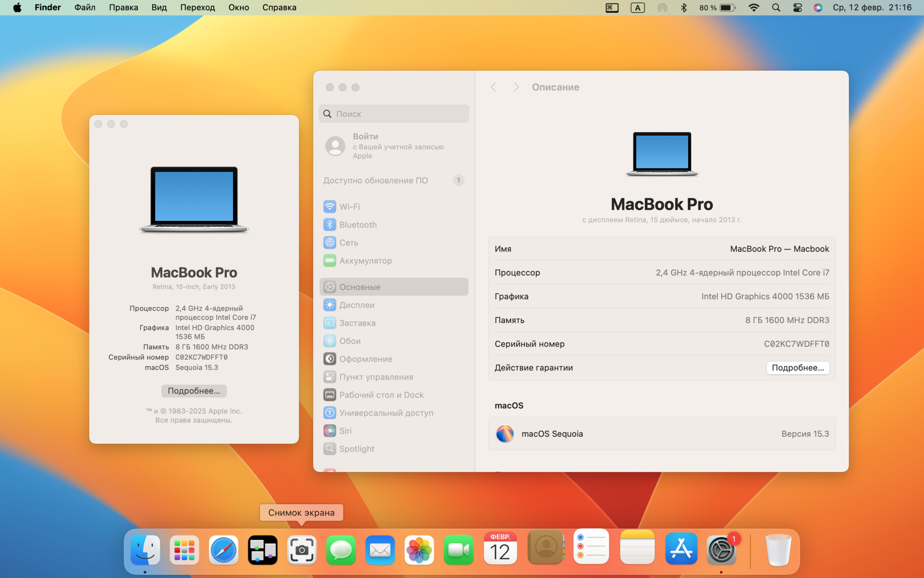Viewport: 924px width, 578px height.
Task: Open the Правка menu
Action: coord(124,8)
